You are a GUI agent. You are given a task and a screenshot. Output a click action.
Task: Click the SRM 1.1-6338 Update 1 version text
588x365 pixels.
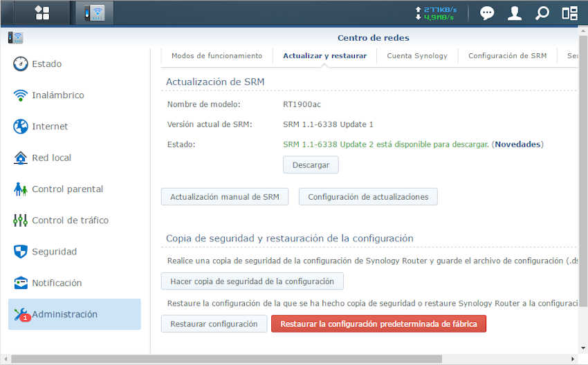point(328,124)
